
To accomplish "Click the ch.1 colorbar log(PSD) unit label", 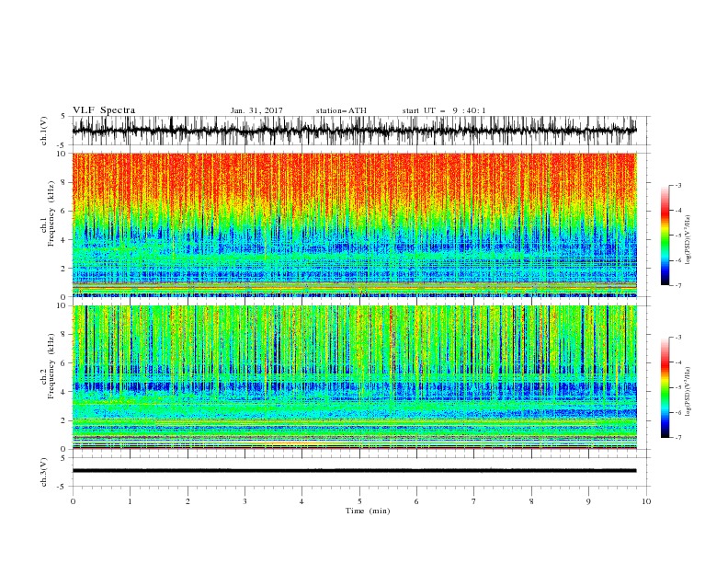I will 688,240.
